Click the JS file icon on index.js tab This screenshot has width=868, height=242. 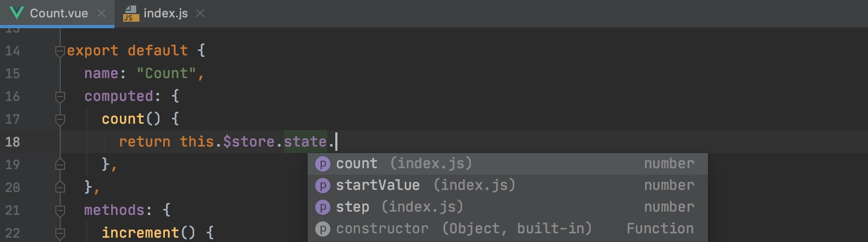pyautogui.click(x=131, y=14)
